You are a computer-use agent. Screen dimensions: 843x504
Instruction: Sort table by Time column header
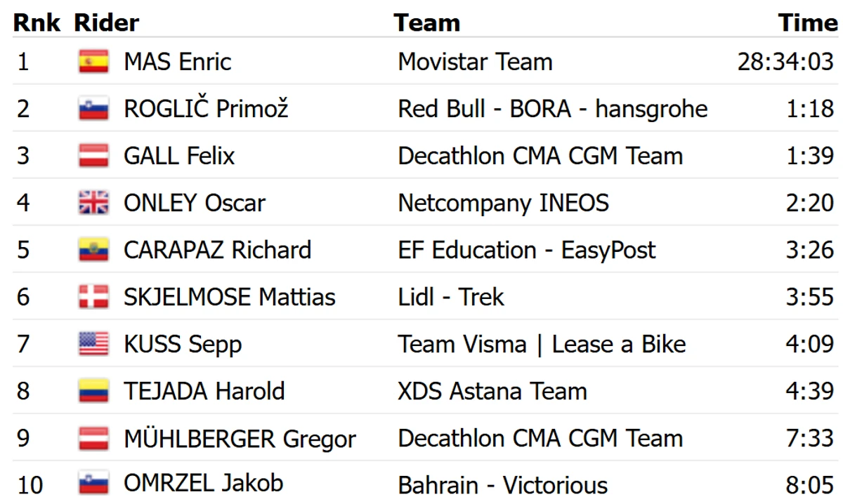(x=808, y=22)
